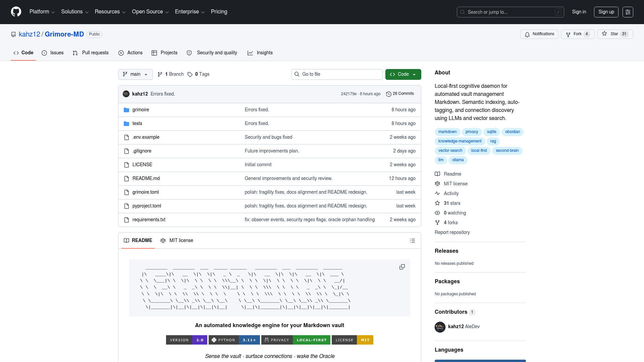This screenshot has width=644, height=362.
Task: Click the version 2.0 badge
Action: [186, 340]
